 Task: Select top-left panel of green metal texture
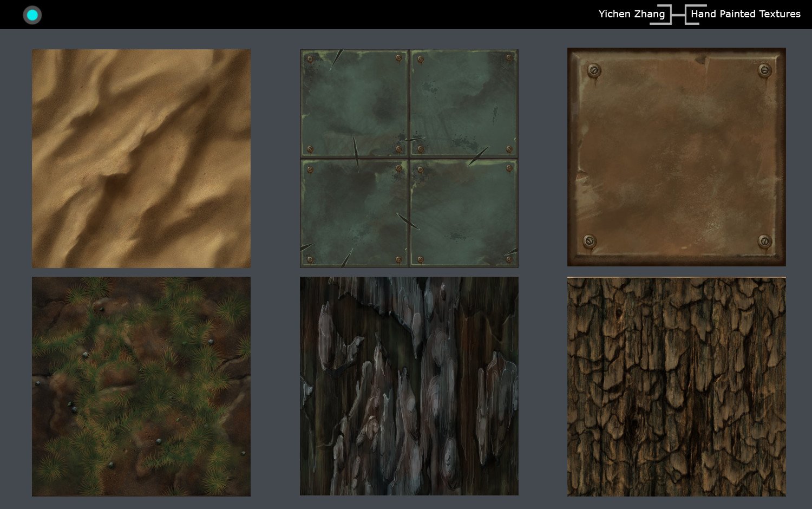355,103
